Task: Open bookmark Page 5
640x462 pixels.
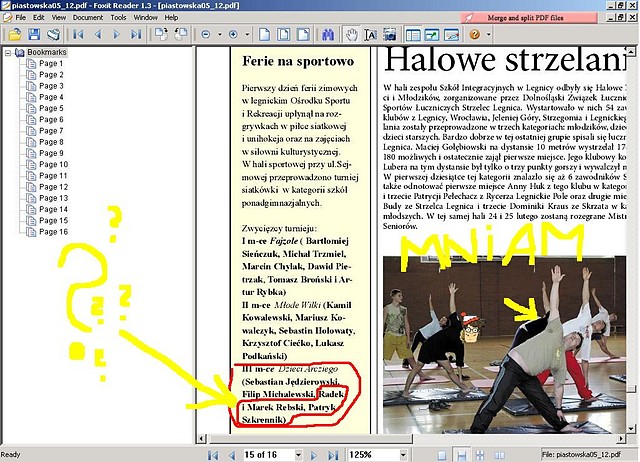Action: pyautogui.click(x=51, y=108)
